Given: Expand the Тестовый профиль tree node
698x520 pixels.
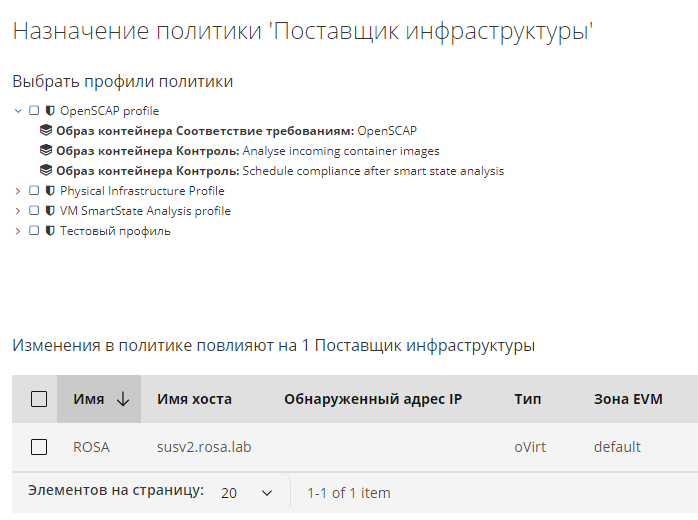Looking at the screenshot, I should [x=18, y=231].
